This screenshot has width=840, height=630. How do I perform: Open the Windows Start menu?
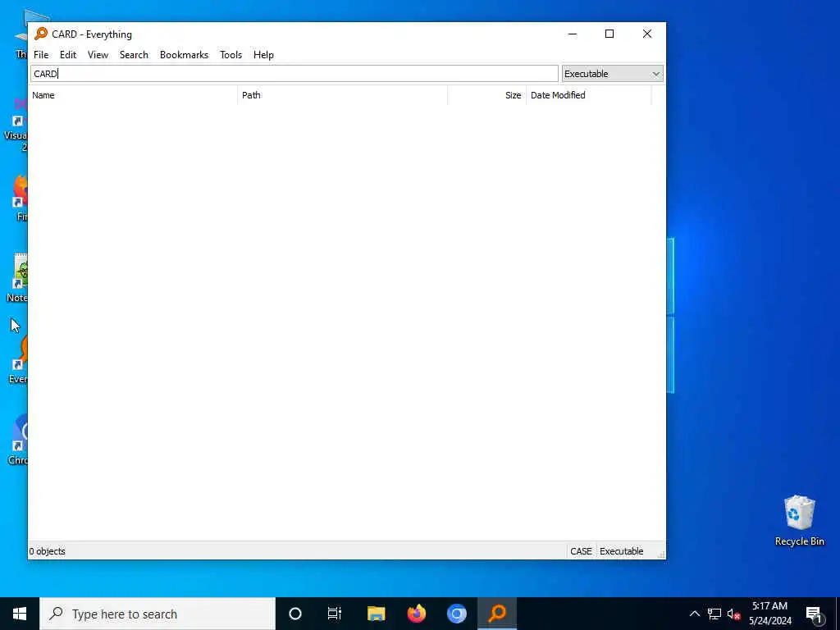pos(20,614)
